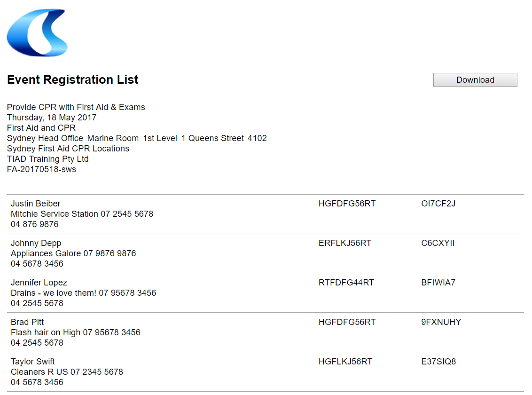This screenshot has height=395, width=532.
Task: Click the code BFIWIA7
Action: pyautogui.click(x=438, y=283)
